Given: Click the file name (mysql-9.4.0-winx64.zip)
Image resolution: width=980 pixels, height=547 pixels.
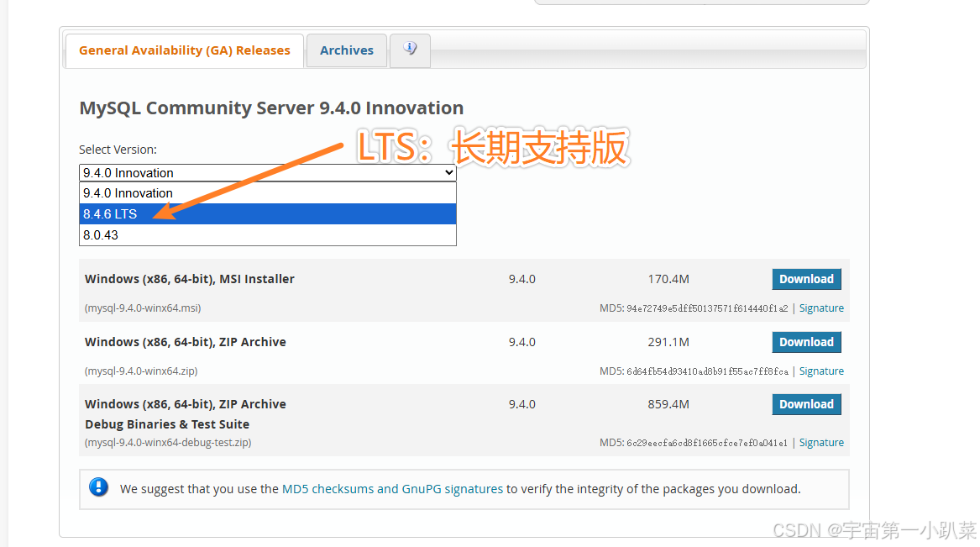Looking at the screenshot, I should point(141,371).
